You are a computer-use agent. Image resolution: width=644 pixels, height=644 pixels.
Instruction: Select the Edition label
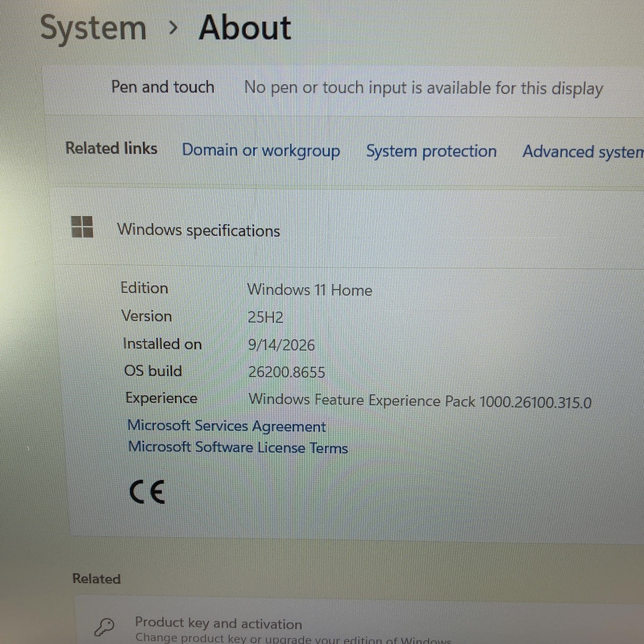[x=144, y=288]
